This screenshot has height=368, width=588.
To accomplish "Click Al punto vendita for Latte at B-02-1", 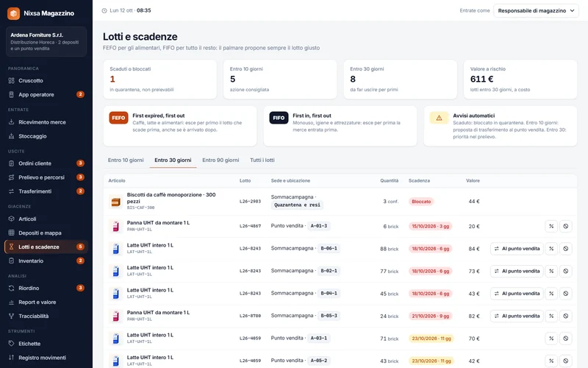I will [x=517, y=271].
